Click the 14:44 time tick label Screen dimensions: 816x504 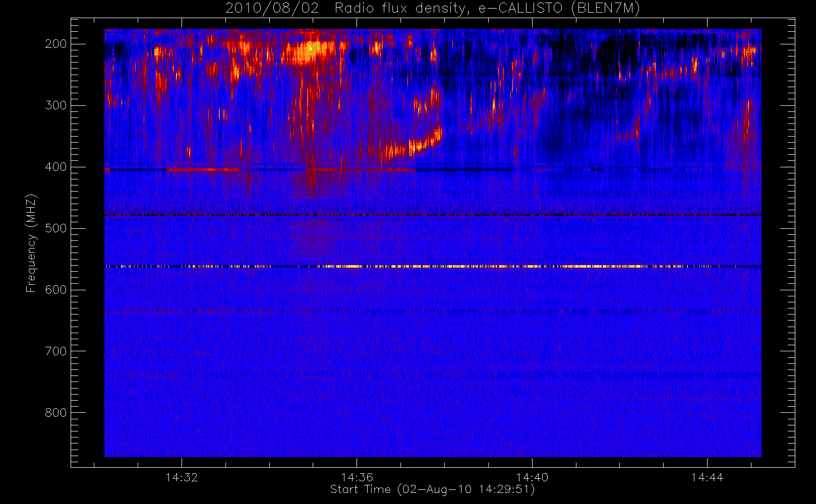707,477
